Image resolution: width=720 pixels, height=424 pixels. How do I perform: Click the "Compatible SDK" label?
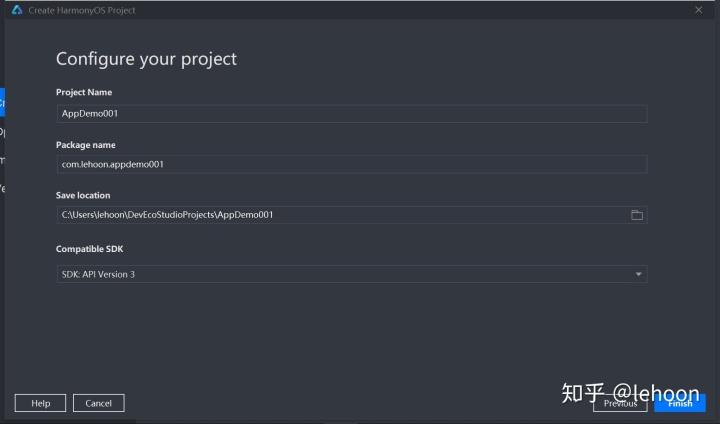point(90,249)
